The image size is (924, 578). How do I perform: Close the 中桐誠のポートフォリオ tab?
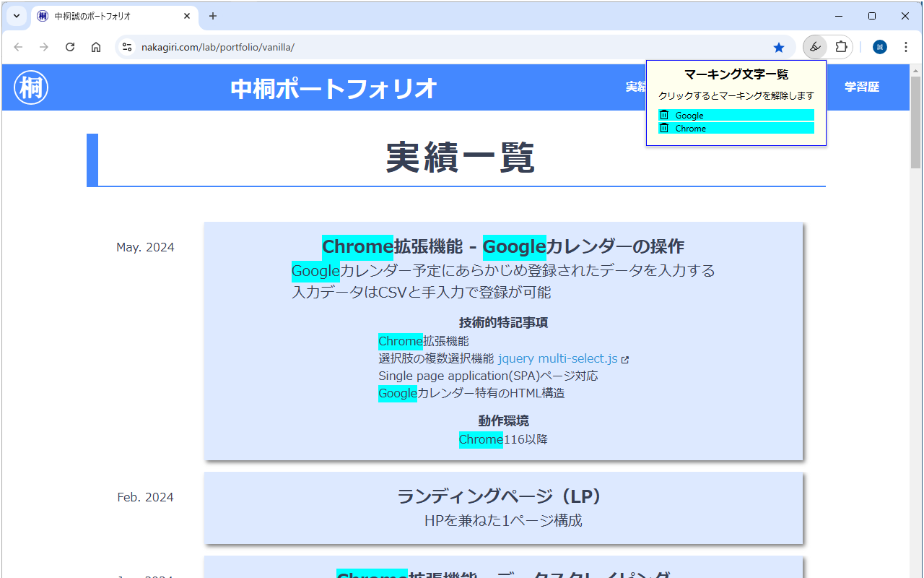click(187, 16)
